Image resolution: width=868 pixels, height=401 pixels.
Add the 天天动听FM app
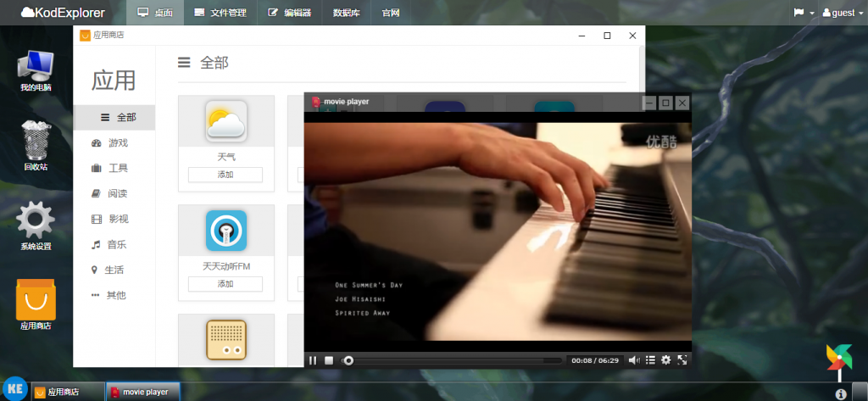[x=225, y=284]
